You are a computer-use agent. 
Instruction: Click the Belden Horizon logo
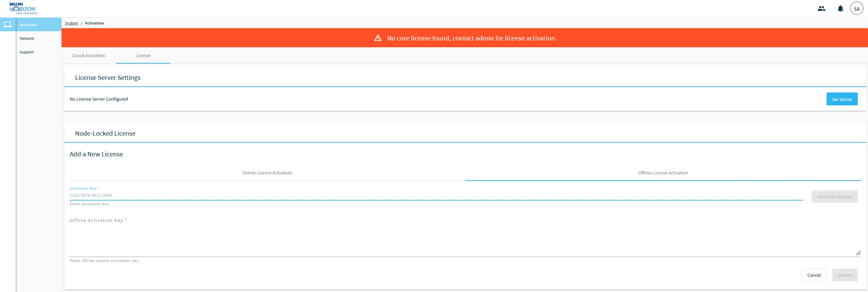[x=23, y=9]
